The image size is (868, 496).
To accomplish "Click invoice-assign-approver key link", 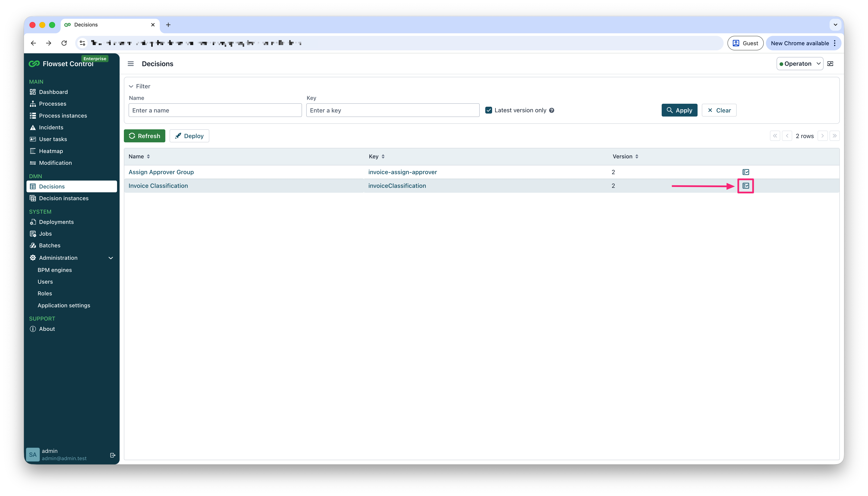I will pos(402,172).
